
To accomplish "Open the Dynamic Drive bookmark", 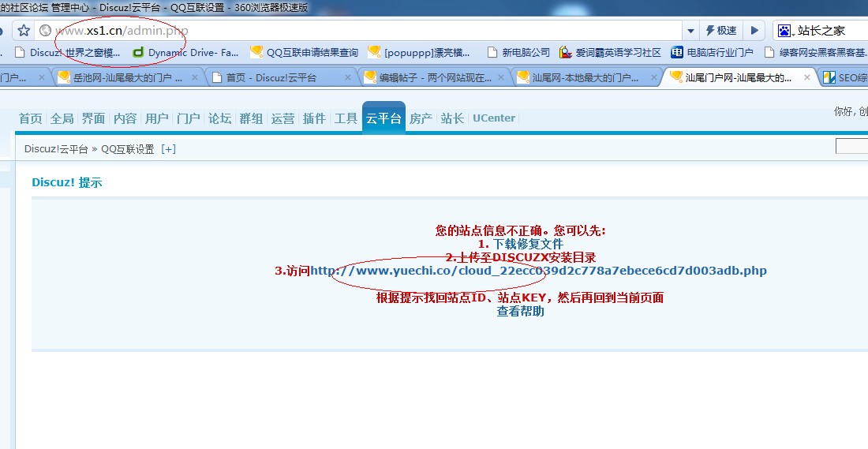I will click(185, 53).
